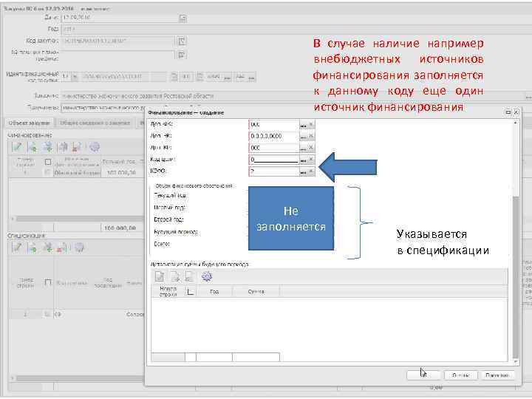Click the add row icon in Спецификация toolbar
This screenshot has height=399, width=532.
pos(33,248)
